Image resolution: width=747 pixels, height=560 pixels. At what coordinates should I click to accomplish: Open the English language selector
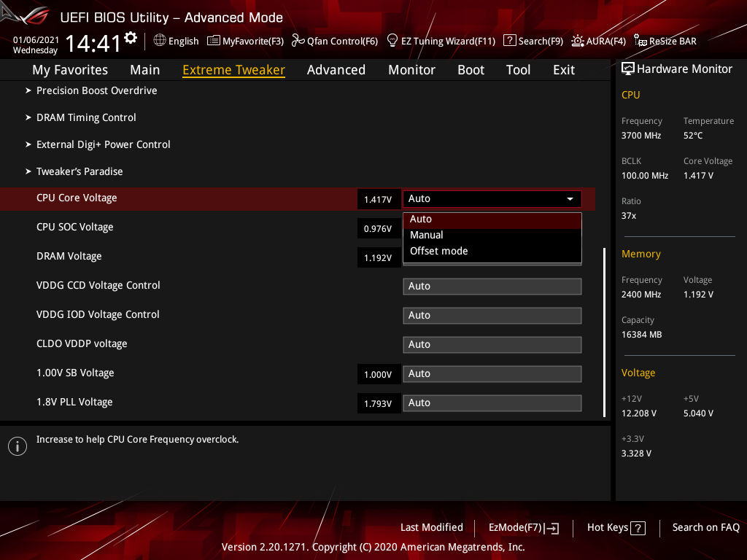coord(177,41)
